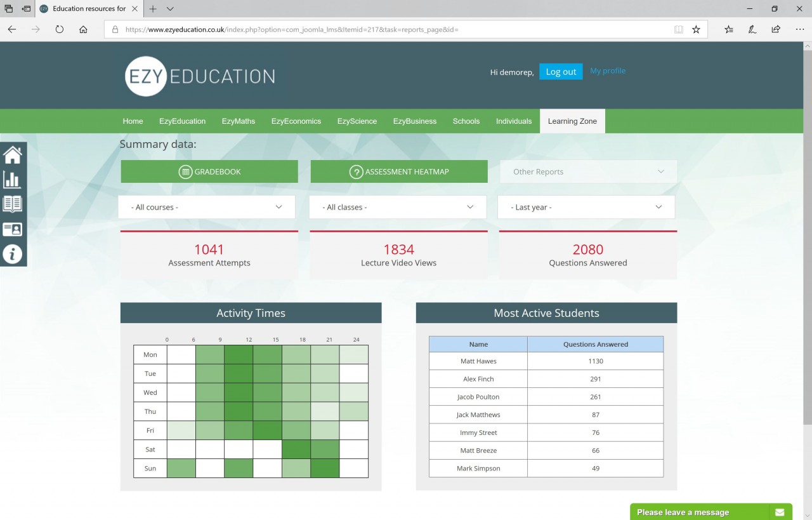Click the Mon row label in heatmap

pyautogui.click(x=150, y=355)
